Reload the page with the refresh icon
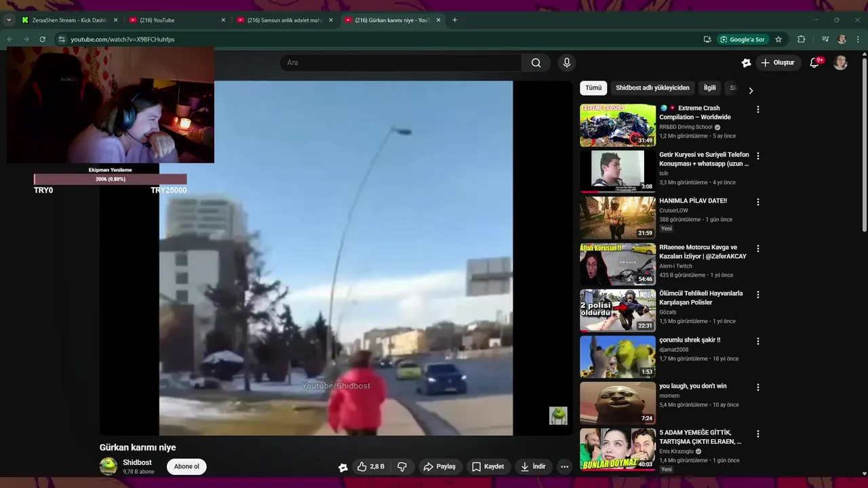 pyautogui.click(x=42, y=39)
